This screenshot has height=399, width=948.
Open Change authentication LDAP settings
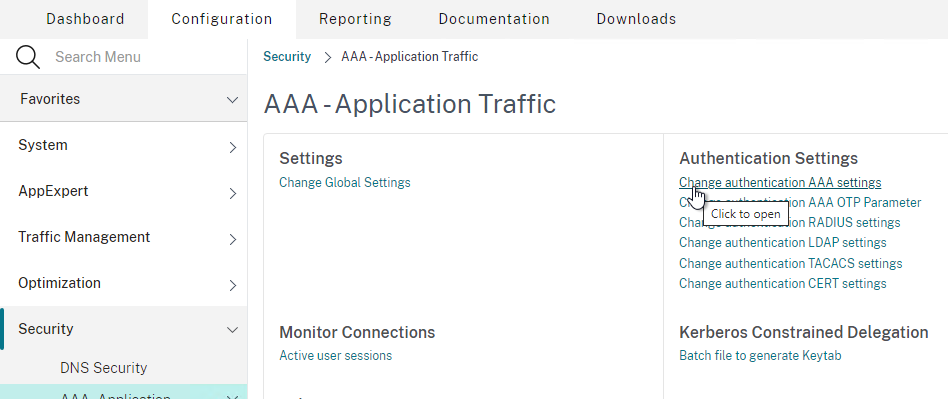pyautogui.click(x=782, y=242)
